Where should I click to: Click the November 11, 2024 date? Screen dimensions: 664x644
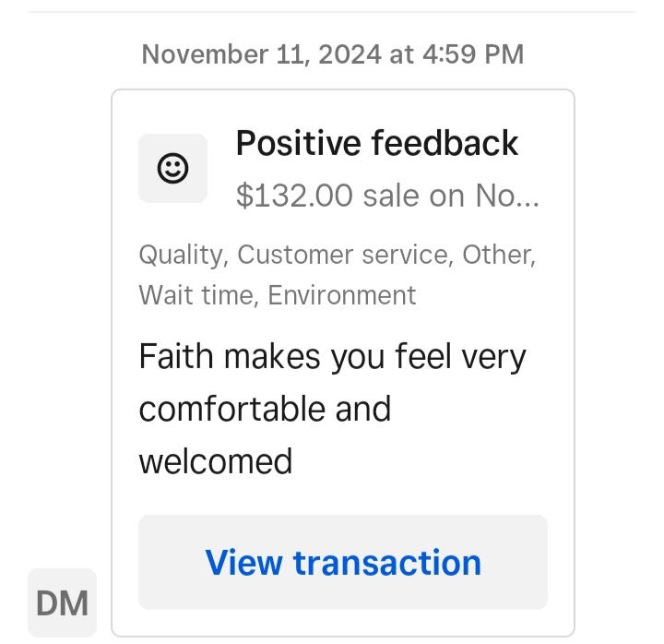(x=261, y=54)
